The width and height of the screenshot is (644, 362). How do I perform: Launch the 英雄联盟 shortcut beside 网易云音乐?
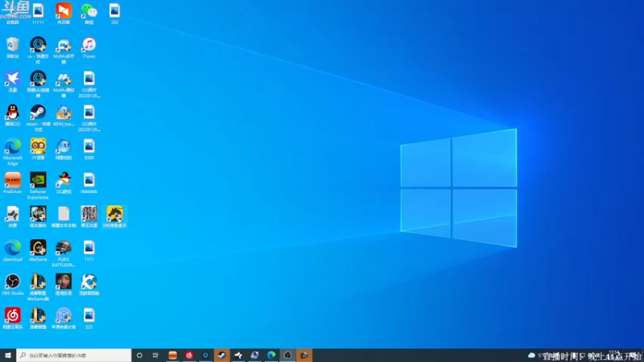pyautogui.click(x=38, y=315)
